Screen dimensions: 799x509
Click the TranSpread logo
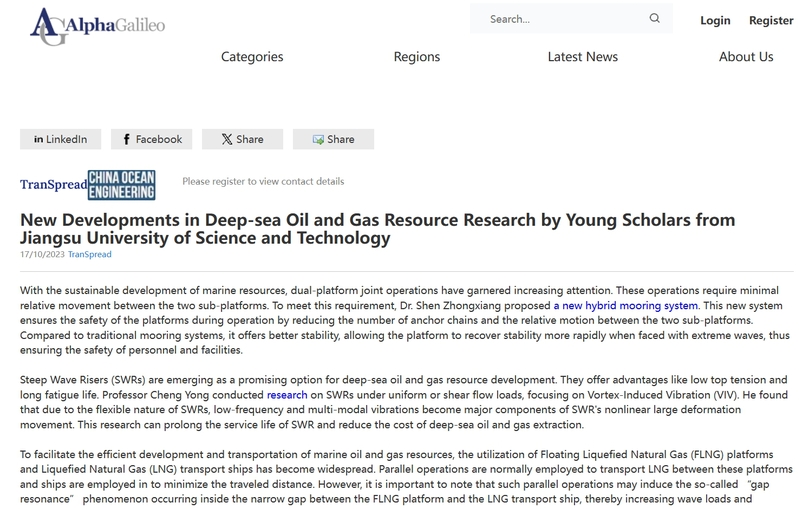tap(53, 185)
